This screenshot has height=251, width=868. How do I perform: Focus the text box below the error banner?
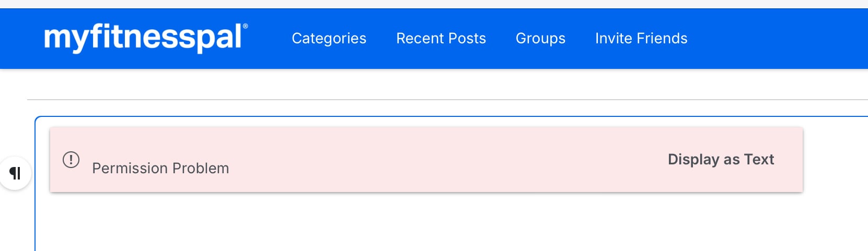pyautogui.click(x=449, y=222)
